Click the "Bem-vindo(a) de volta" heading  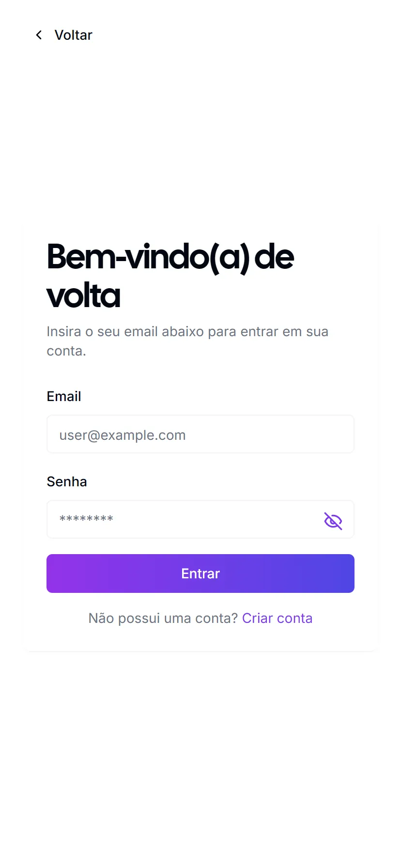click(170, 275)
